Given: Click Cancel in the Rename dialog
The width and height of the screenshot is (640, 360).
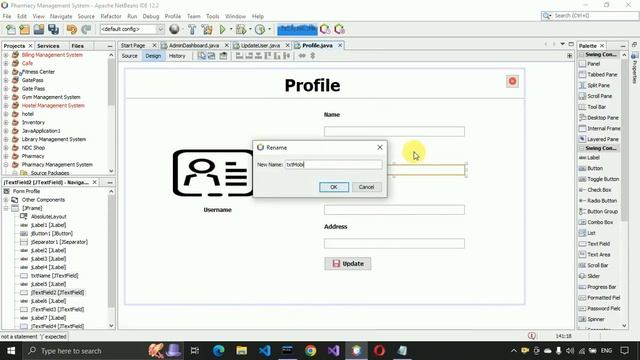Looking at the screenshot, I should tap(366, 187).
